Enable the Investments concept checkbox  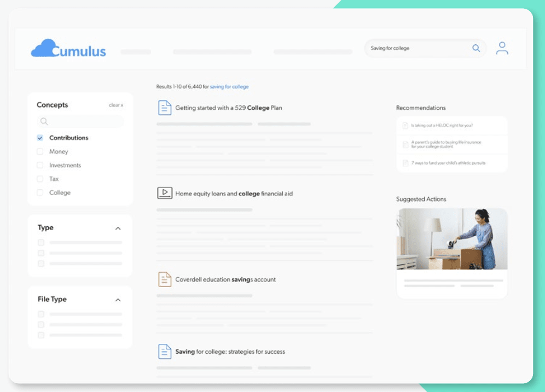click(x=40, y=165)
